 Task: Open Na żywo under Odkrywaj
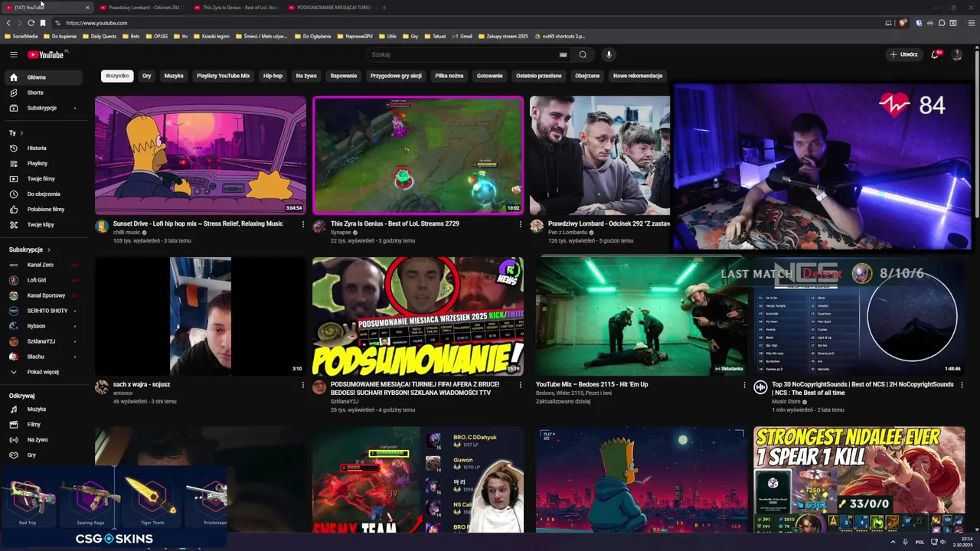44,439
